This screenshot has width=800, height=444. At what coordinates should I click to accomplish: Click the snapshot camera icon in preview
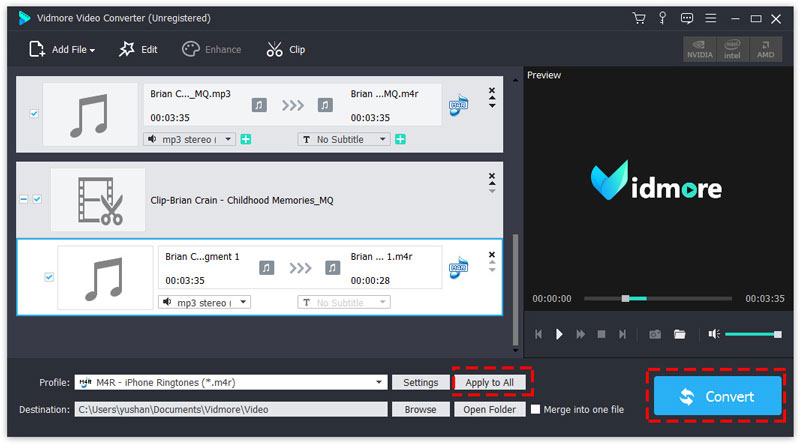pos(655,334)
